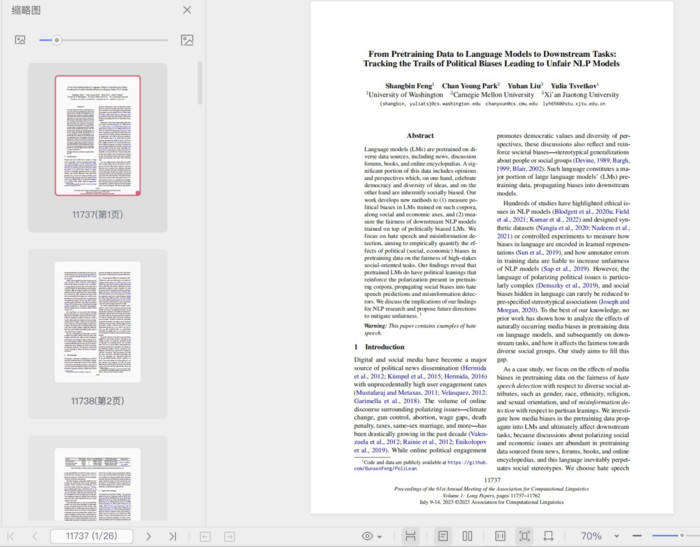Viewport: 700px width, 547px height.
Task: Click the fit-width page break icon
Action: (x=410, y=536)
